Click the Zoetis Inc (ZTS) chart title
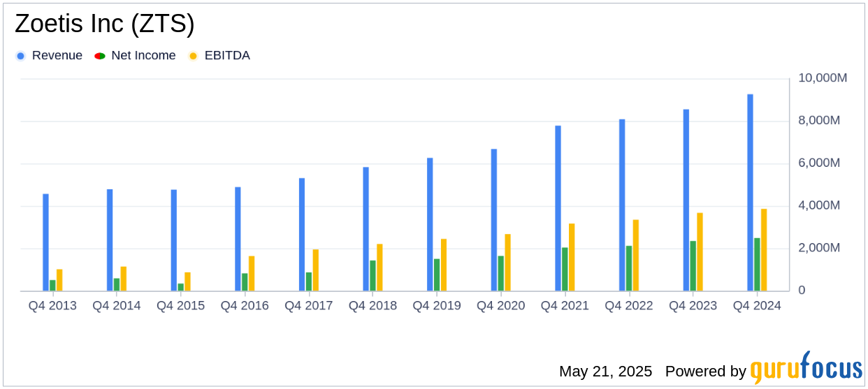The width and height of the screenshot is (868, 389). point(104,24)
